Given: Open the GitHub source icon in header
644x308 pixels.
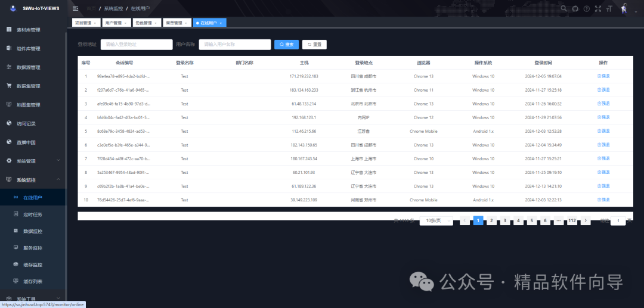Looking at the screenshot, I should pos(575,8).
